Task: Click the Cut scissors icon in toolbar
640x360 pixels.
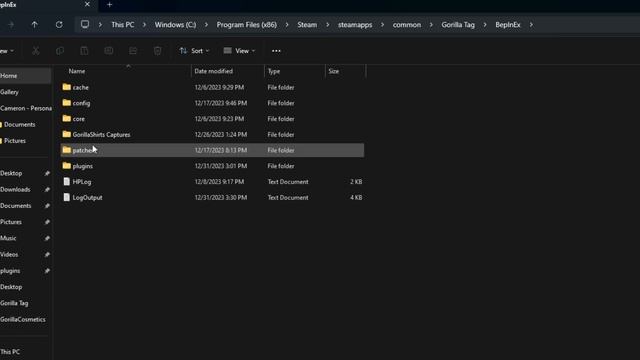Action: point(36,51)
